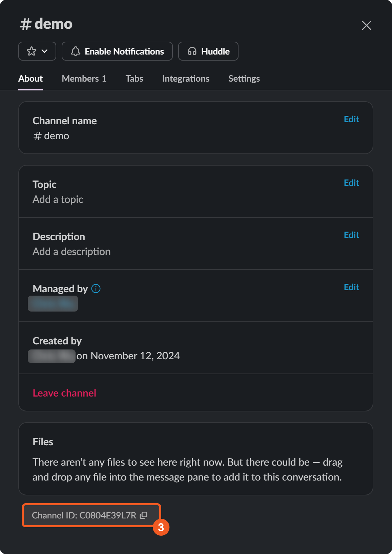Click the blurred manager name under Managed by

53,303
